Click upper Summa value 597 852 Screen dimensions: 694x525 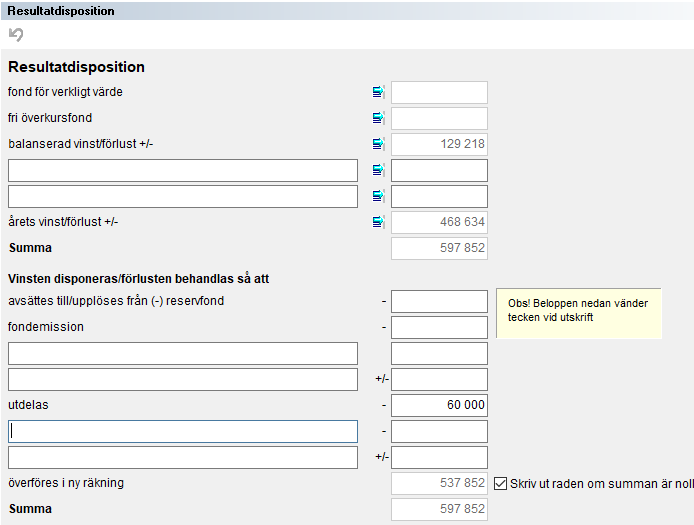point(439,248)
